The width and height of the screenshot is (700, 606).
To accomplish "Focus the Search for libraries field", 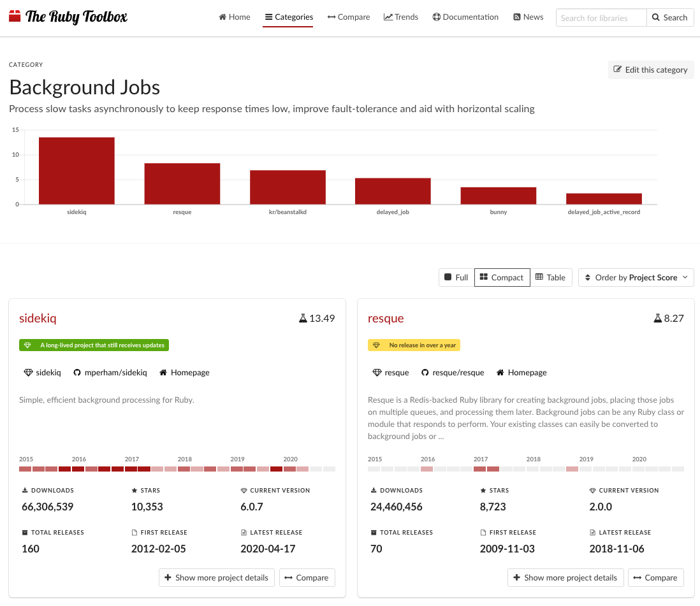I will point(601,18).
